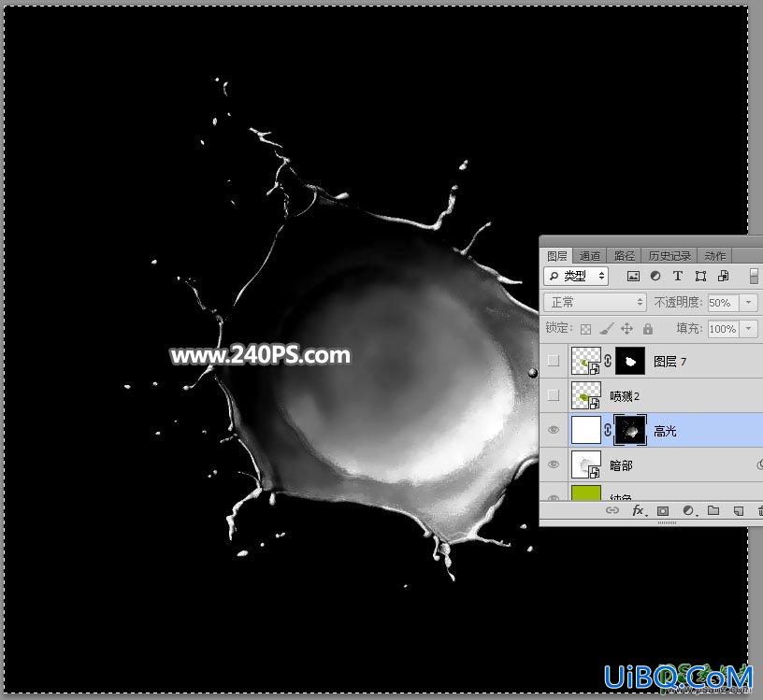
Task: Select 图层 7 layer thumbnail
Action: point(586,361)
